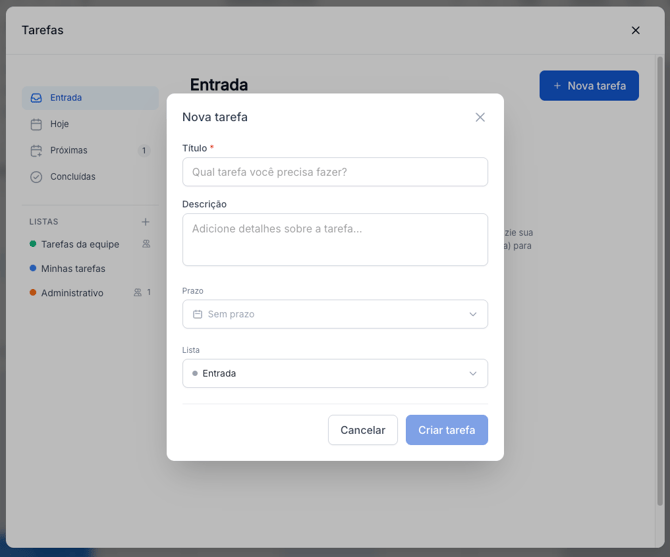670x557 pixels.
Task: Focus the Descrição text area
Action: click(334, 239)
